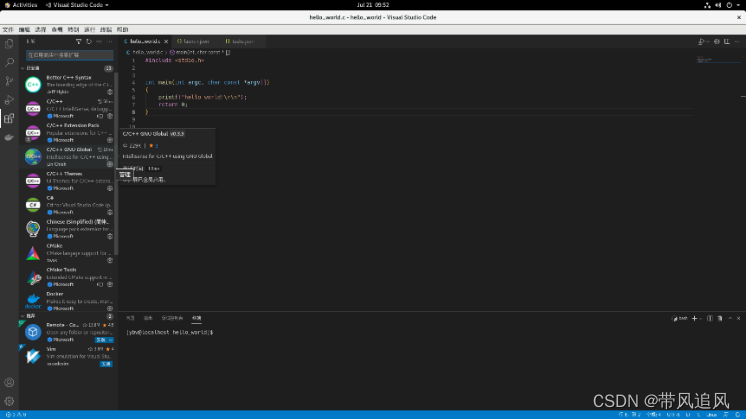Screen dimensions: 746x420
Task: Open manage gear for C/C++ extension
Action: [110, 116]
